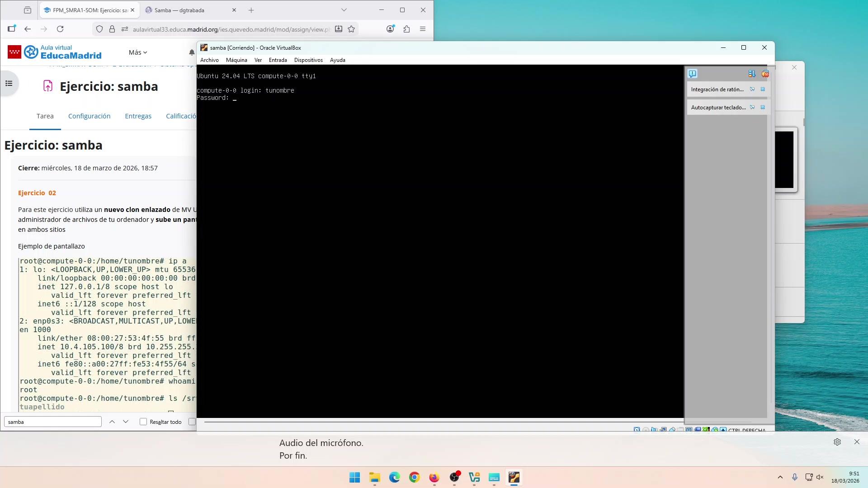The height and width of the screenshot is (488, 868).
Task: Focus the Firefox address bar URL
Action: 231,29
